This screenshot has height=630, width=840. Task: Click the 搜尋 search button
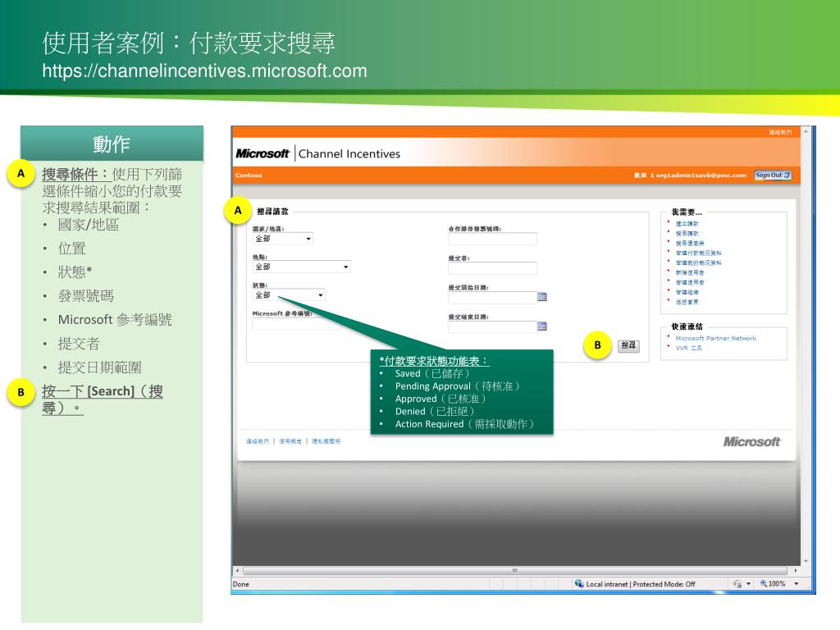628,345
